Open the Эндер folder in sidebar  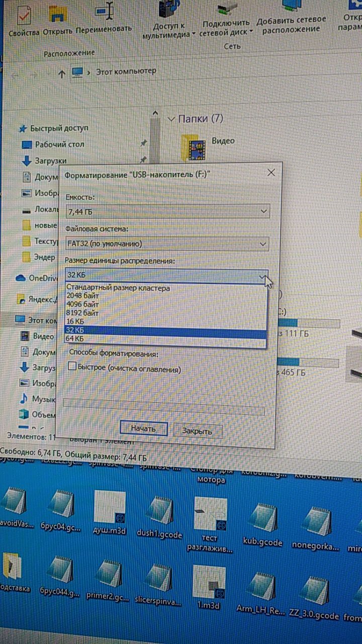pyautogui.click(x=39, y=257)
